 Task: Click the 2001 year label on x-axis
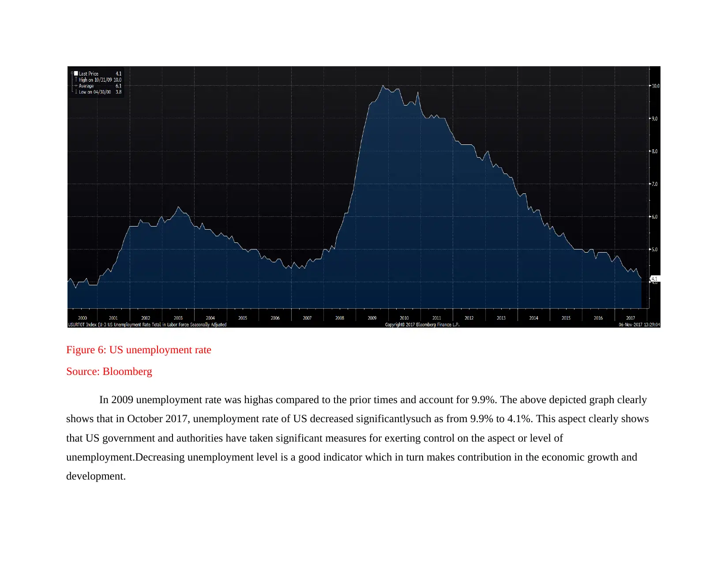113,318
